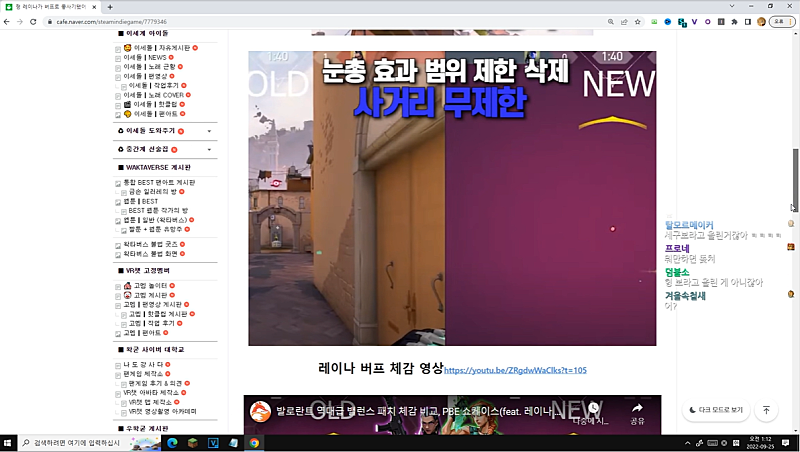The width and height of the screenshot is (800, 452).
Task: Toggle the browser side panel icon
Action: (x=747, y=22)
